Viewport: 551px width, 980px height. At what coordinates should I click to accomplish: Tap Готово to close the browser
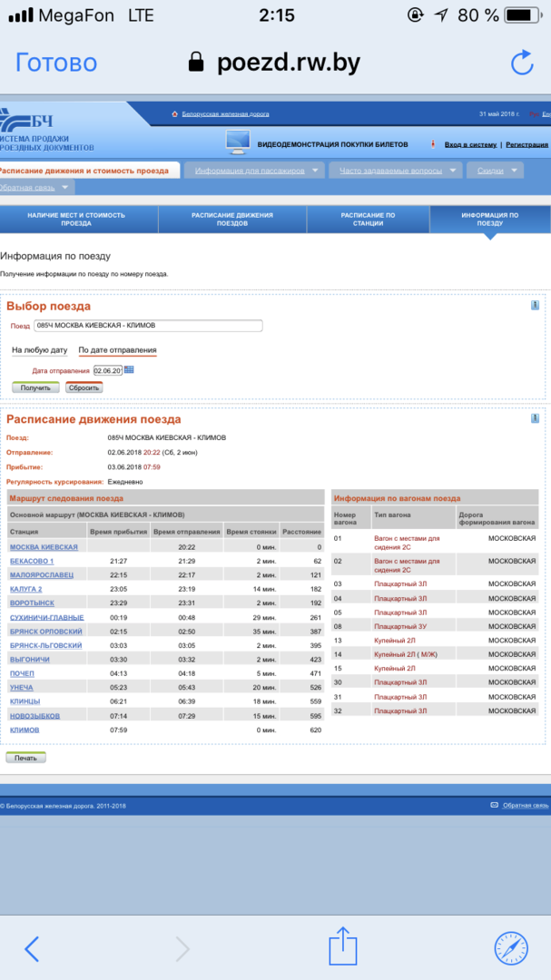(56, 63)
